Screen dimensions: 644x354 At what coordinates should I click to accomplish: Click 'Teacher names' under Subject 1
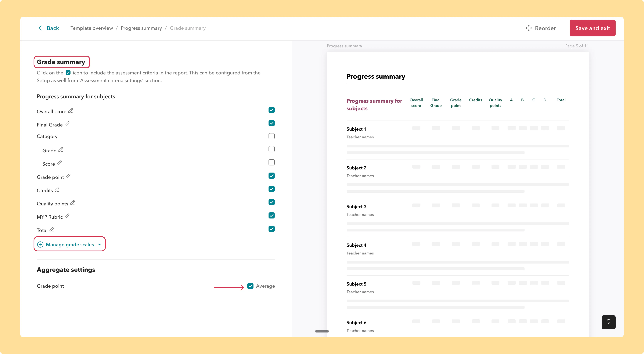click(360, 137)
